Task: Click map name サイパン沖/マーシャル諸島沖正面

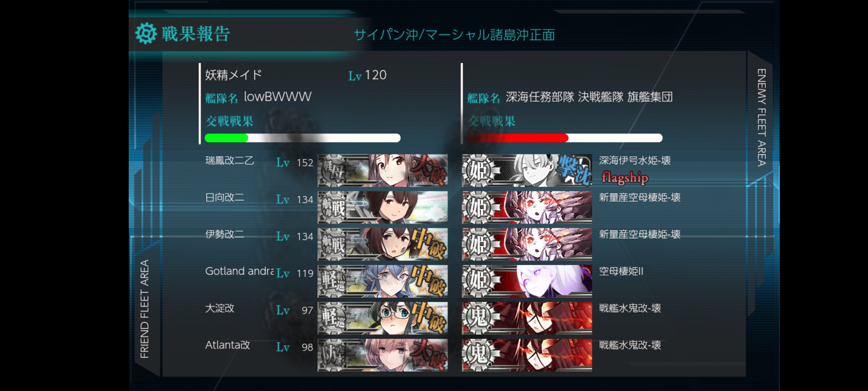Action: 454,35
